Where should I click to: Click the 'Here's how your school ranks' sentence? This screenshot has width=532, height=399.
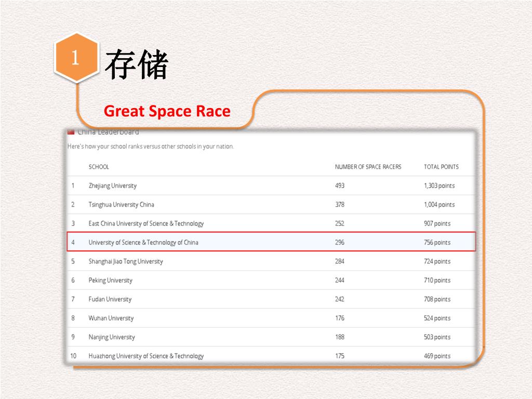pyautogui.click(x=151, y=147)
